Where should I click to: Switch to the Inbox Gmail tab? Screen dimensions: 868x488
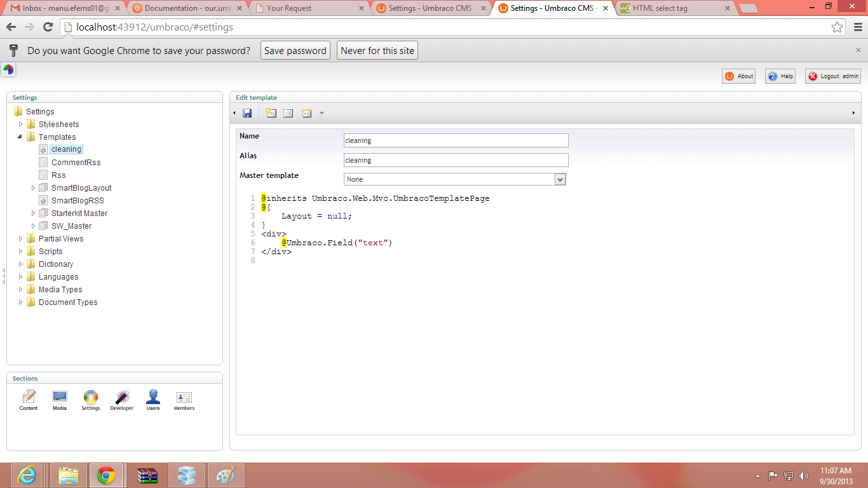tap(64, 8)
